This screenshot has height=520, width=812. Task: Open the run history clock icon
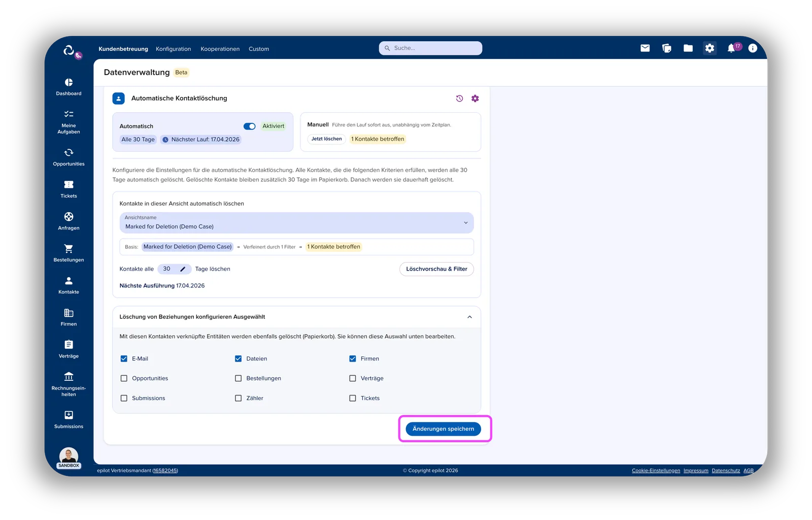459,99
